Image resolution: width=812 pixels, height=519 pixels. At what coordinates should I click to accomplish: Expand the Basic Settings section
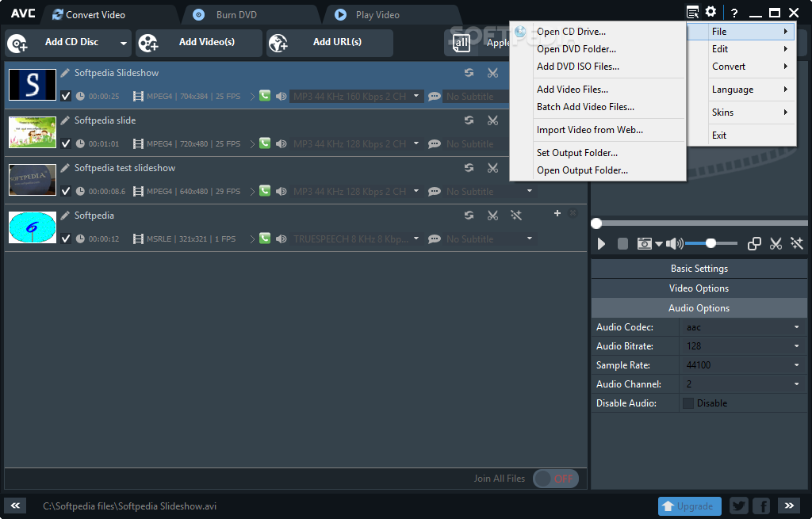[x=699, y=269]
